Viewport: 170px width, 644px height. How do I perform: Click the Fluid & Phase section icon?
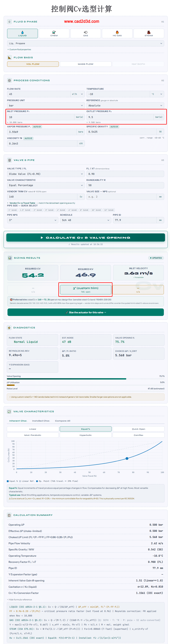(x=9, y=22)
